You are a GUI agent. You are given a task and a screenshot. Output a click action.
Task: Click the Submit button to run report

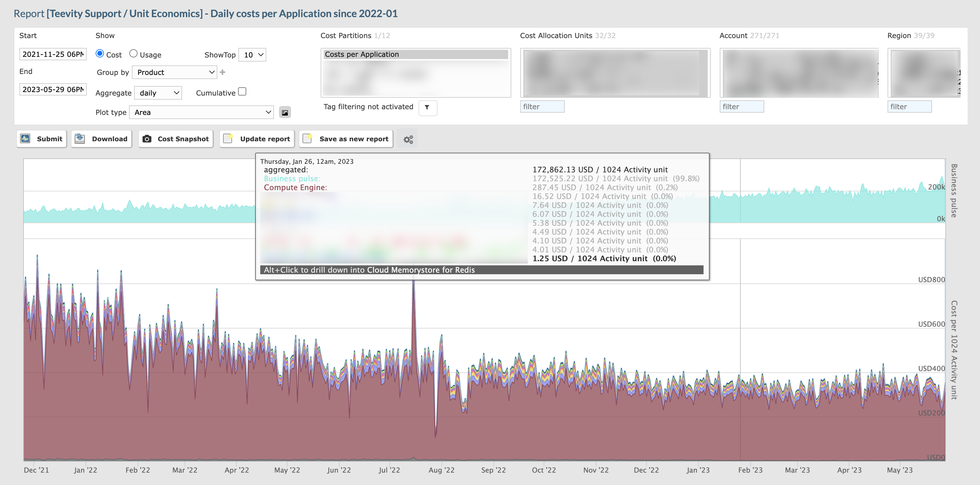tap(41, 139)
